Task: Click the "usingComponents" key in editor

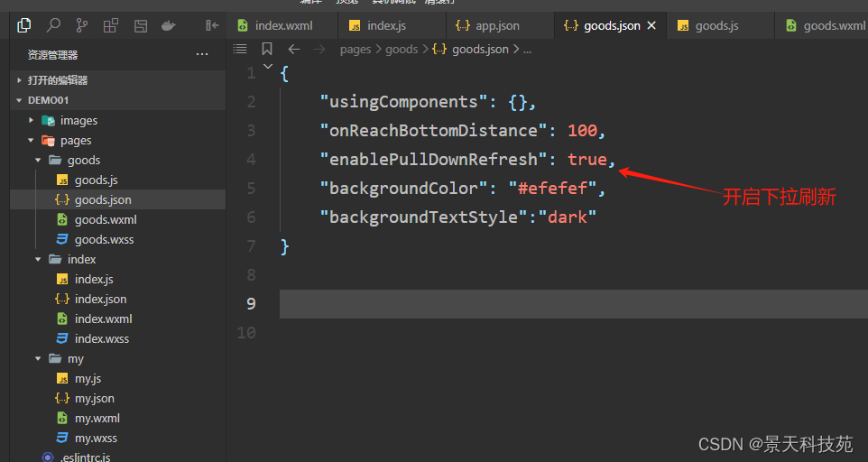Action: (404, 102)
